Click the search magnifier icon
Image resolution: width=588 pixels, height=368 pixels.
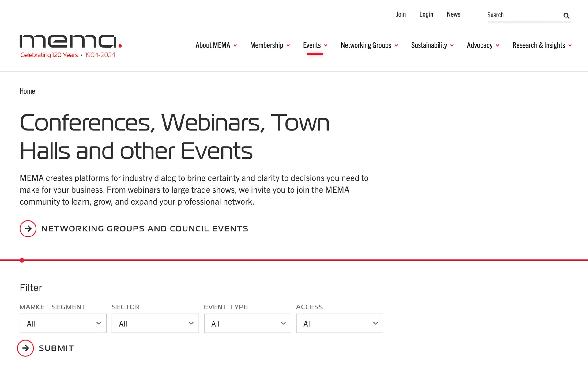coord(566,16)
